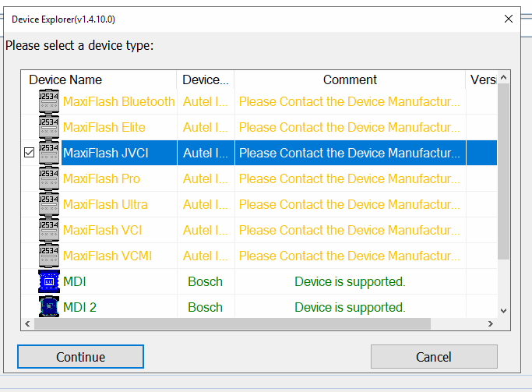Close the Device Explorer dialog
The height and width of the screenshot is (392, 532).
[509, 18]
